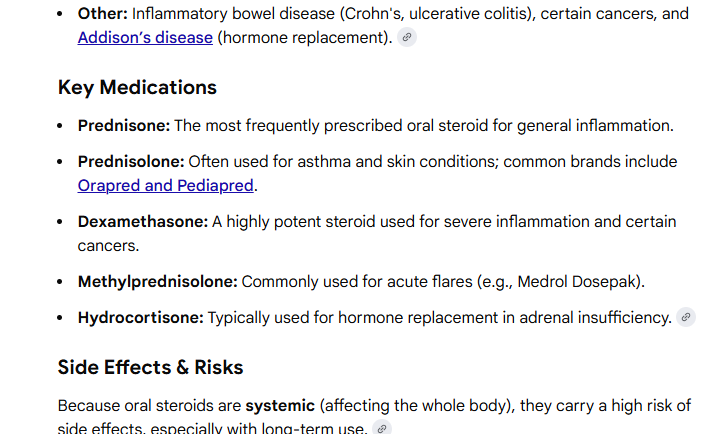Screen dimensions: 728x434
Task: Click the citation link icon after hormone replacement
Action: pos(407,38)
